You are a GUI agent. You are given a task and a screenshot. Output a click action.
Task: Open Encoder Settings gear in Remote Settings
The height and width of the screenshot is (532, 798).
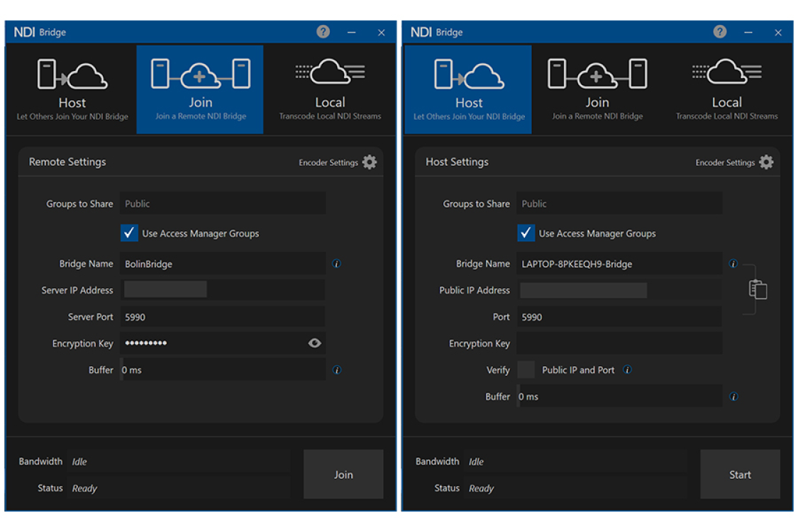(370, 162)
